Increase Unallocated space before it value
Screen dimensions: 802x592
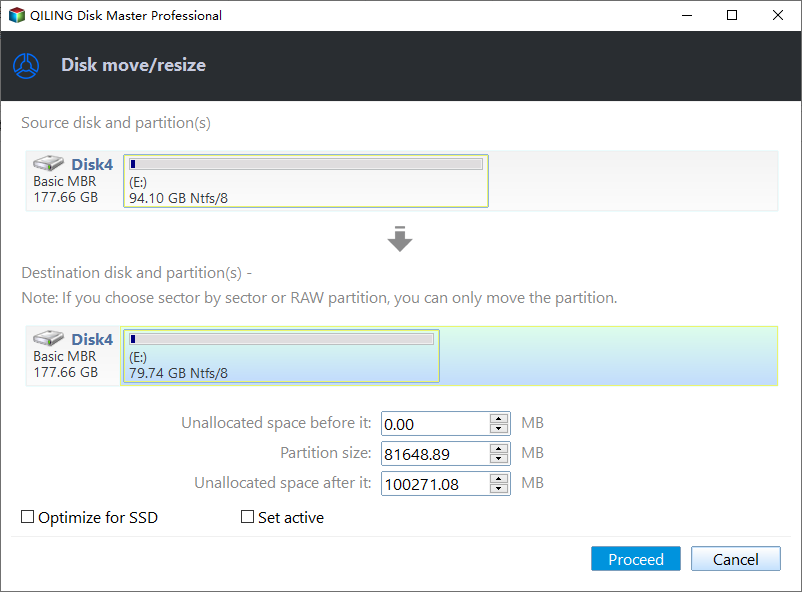coord(499,419)
